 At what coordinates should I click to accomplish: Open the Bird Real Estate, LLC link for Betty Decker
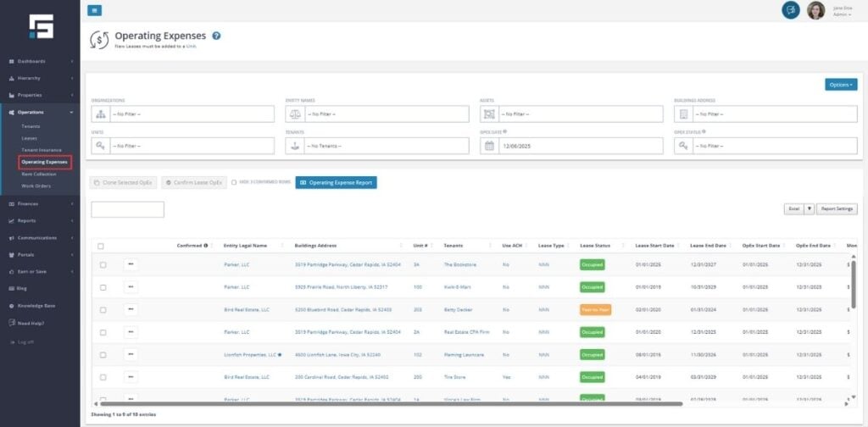coord(247,309)
